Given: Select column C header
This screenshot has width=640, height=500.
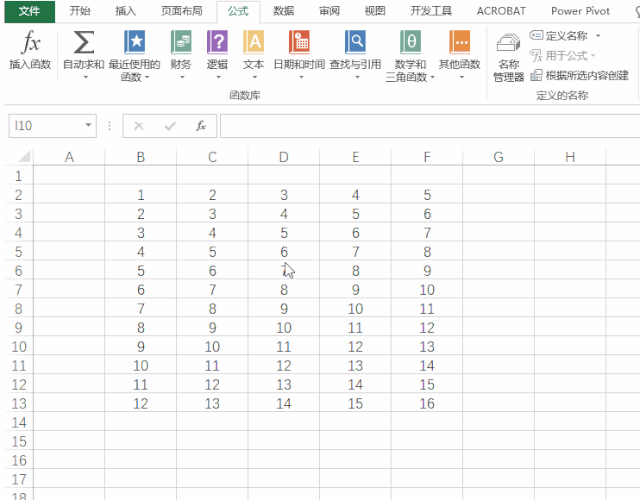Looking at the screenshot, I should coord(212,157).
